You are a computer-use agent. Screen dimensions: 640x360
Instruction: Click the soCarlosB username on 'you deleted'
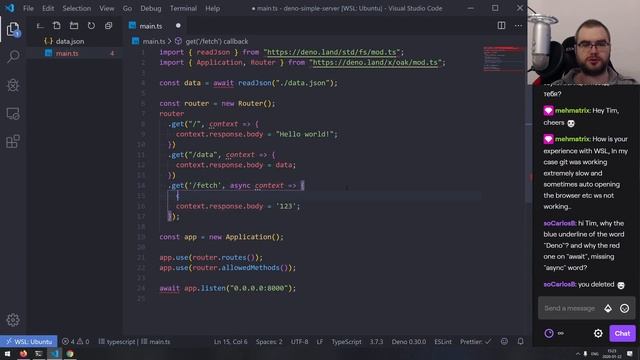(560, 284)
